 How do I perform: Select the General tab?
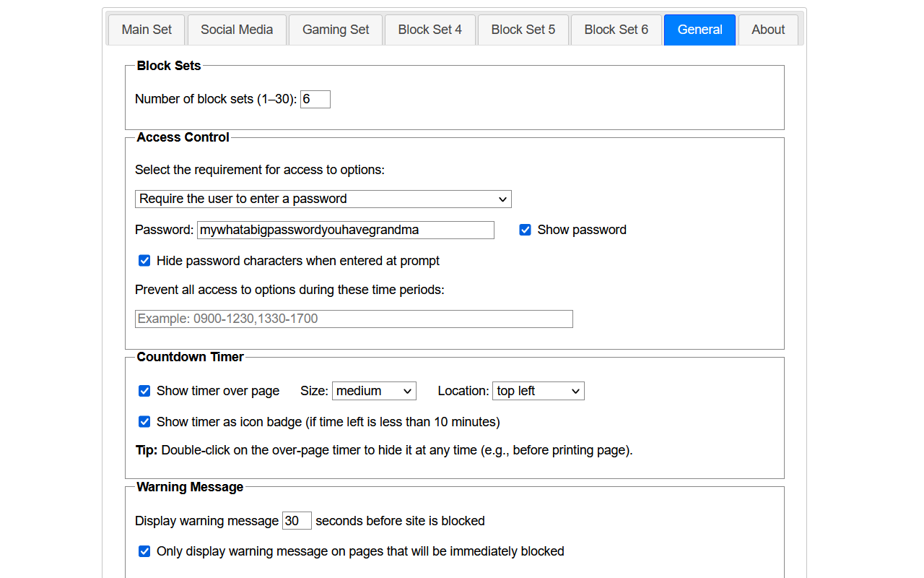pos(699,30)
